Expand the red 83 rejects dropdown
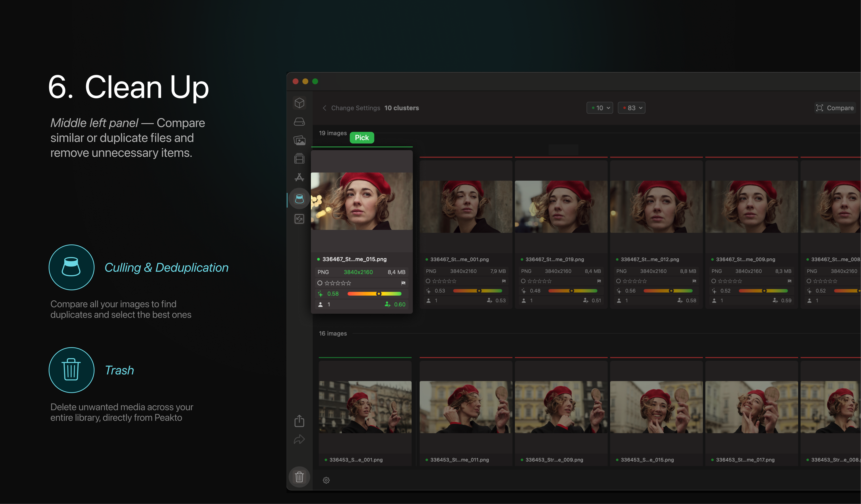861x504 pixels. pos(631,108)
